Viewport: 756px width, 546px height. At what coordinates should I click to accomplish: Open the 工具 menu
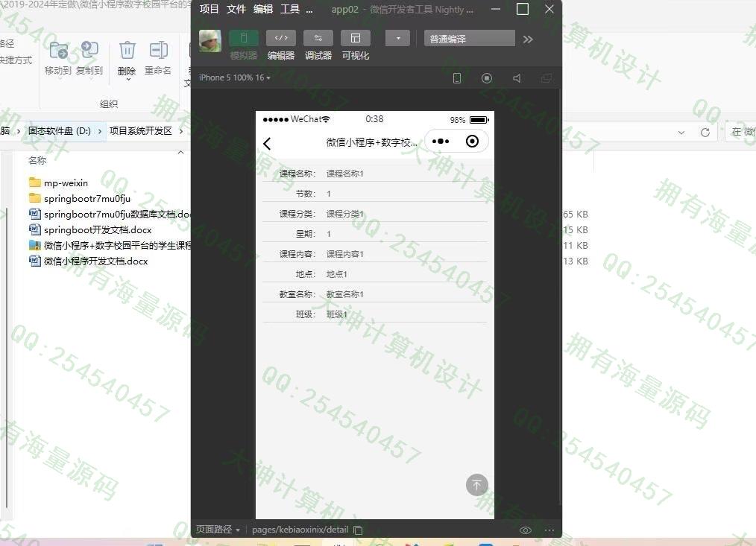click(x=289, y=10)
